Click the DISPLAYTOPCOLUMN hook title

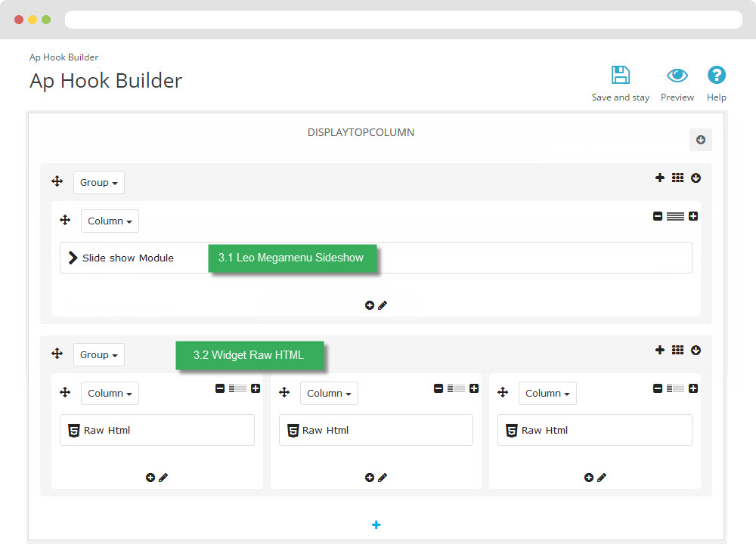[361, 132]
